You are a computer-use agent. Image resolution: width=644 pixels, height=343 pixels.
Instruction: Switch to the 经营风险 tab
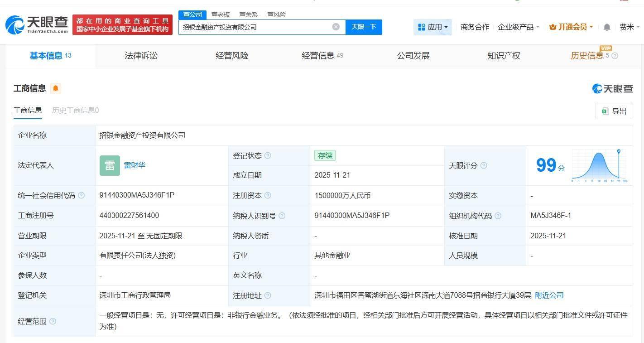[232, 56]
